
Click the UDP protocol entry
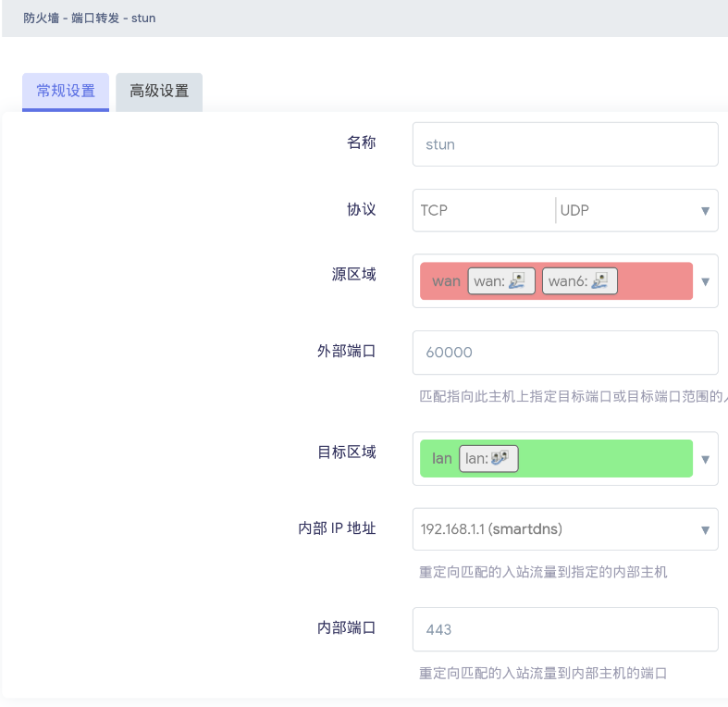pos(574,210)
